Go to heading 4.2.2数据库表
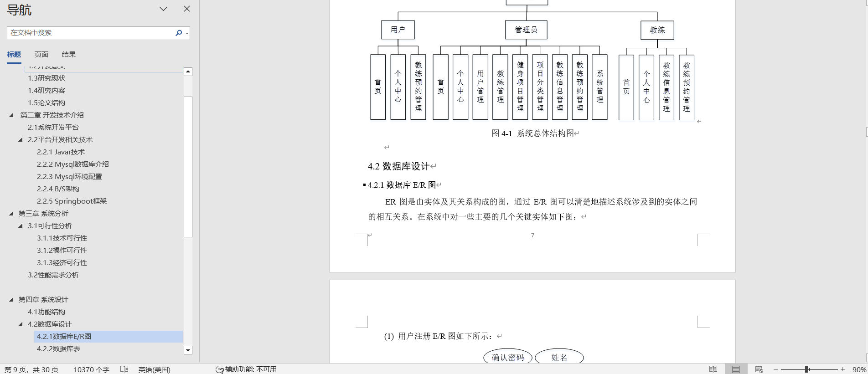 (58, 349)
